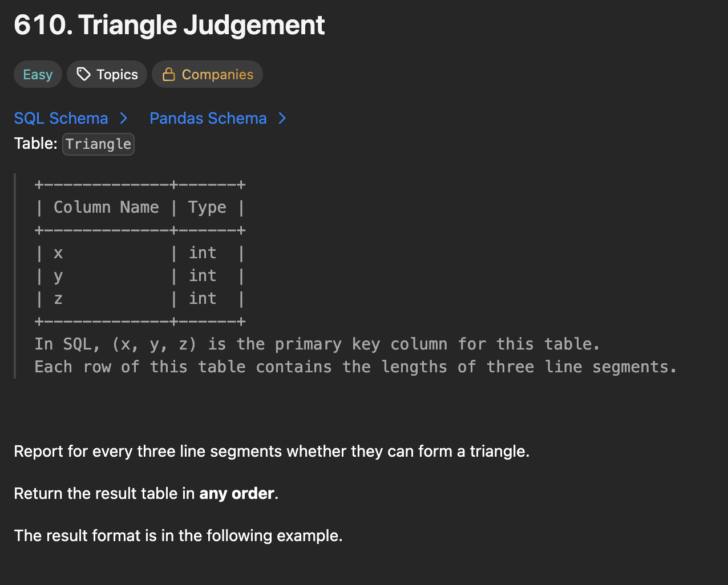Click the Triangle table name chip

(x=98, y=144)
